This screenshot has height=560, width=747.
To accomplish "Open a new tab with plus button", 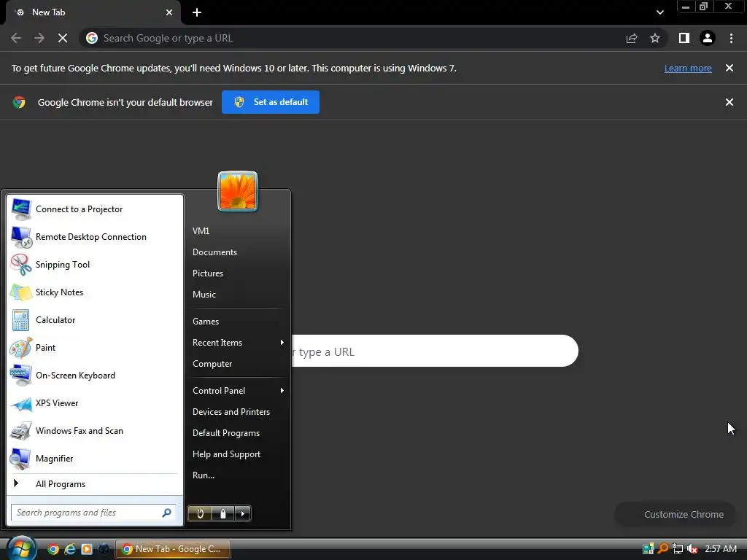I will coord(197,12).
